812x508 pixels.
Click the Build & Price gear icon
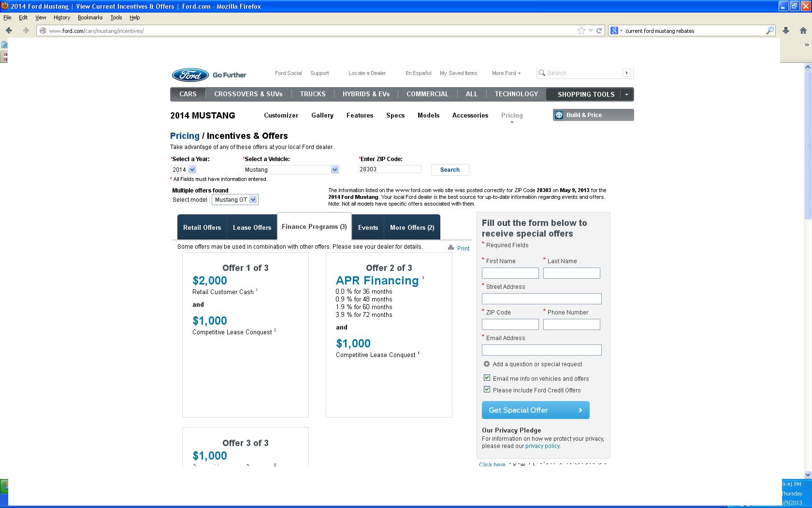pos(559,115)
